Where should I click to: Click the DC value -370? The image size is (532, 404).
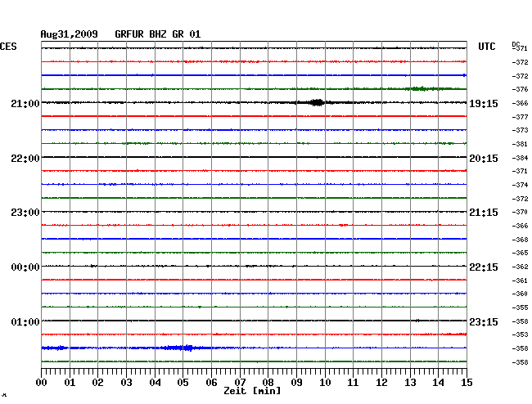point(520,212)
